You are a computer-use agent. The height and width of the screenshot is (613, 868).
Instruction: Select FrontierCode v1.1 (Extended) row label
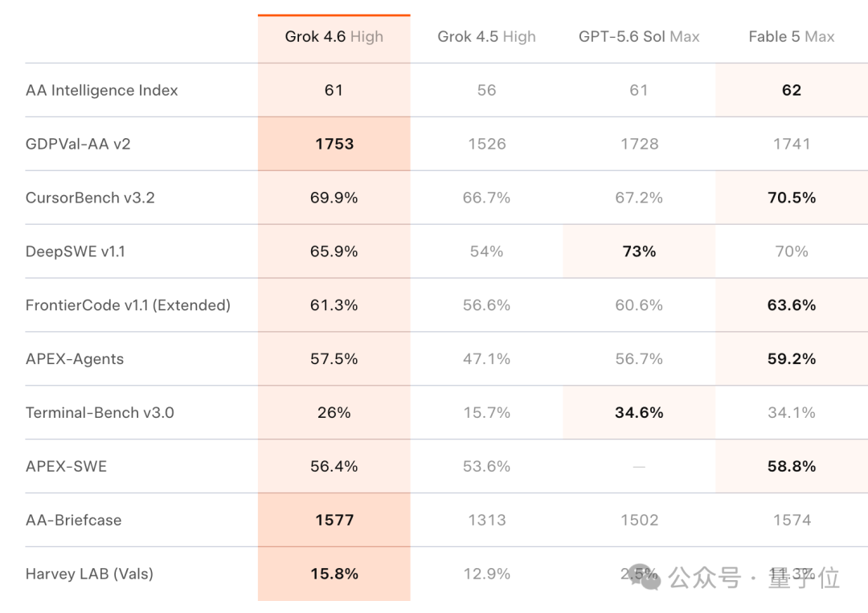[x=128, y=304]
